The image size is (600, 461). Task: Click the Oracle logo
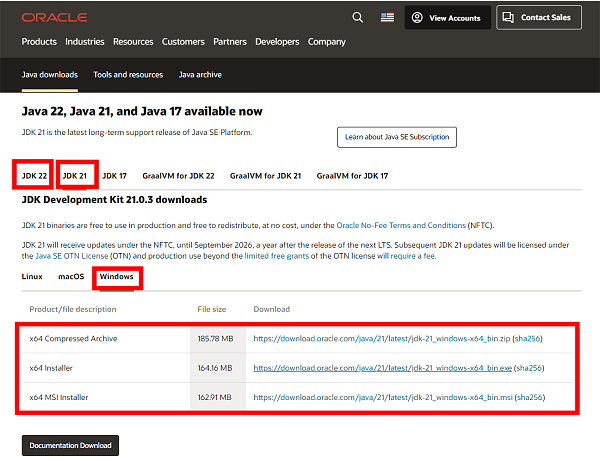click(54, 17)
